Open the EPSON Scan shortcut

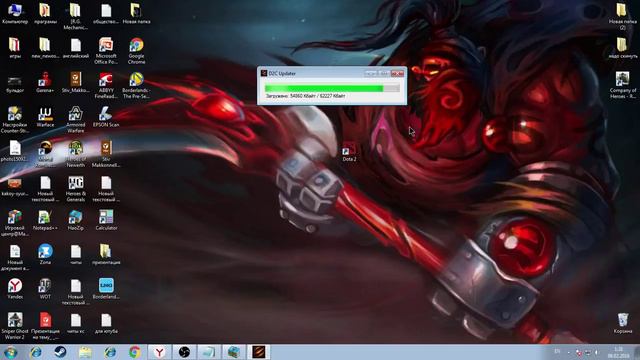coord(106,116)
